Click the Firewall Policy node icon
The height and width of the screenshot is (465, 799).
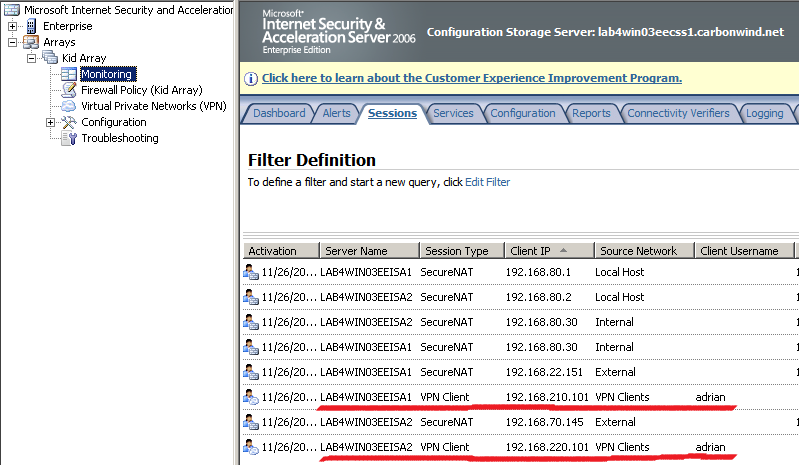point(69,90)
